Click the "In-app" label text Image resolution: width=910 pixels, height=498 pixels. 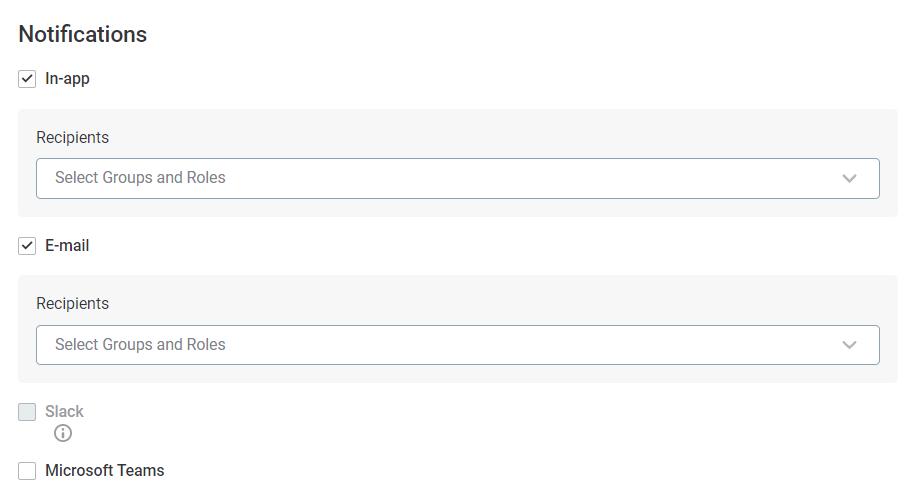(x=67, y=78)
